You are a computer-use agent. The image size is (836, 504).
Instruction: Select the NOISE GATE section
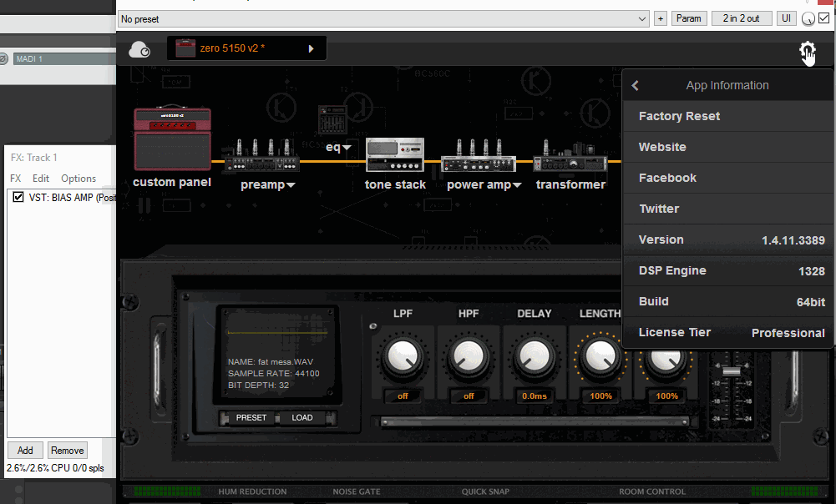(357, 491)
